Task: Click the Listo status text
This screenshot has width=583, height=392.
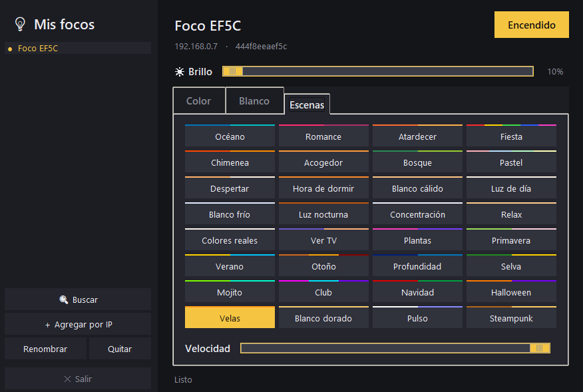Action: [183, 380]
